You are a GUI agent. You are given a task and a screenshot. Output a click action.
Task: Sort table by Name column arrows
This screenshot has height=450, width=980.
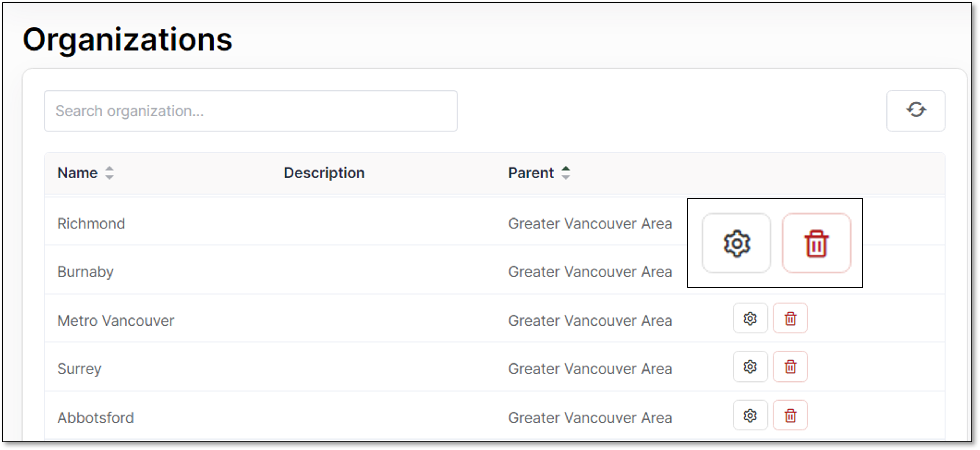[x=110, y=173]
